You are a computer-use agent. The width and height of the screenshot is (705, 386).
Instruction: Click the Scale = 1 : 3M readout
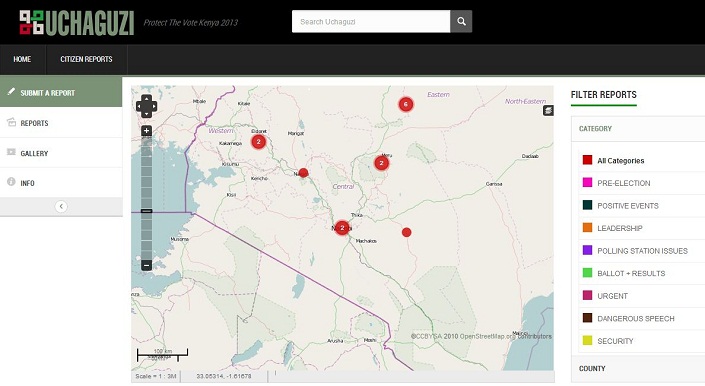coord(156,376)
